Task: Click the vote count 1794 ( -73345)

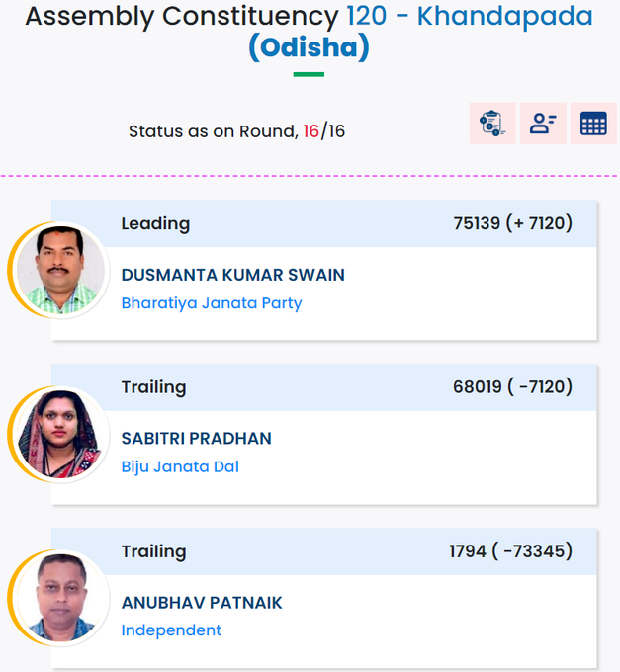Action: pos(510,551)
